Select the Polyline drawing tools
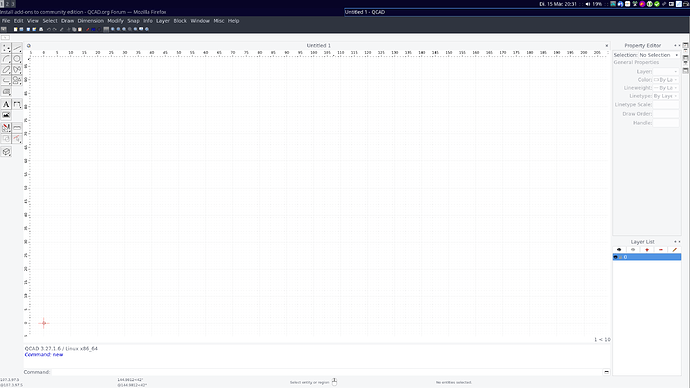 (6, 80)
